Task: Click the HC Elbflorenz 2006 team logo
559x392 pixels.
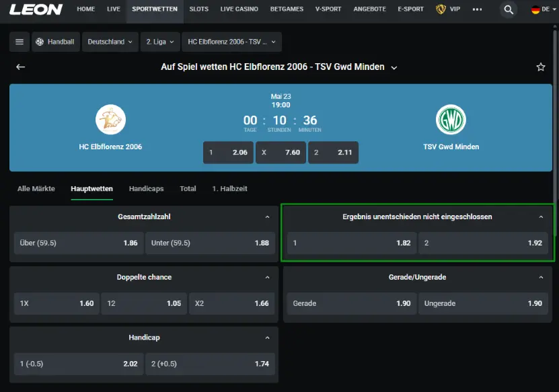Action: pos(110,120)
